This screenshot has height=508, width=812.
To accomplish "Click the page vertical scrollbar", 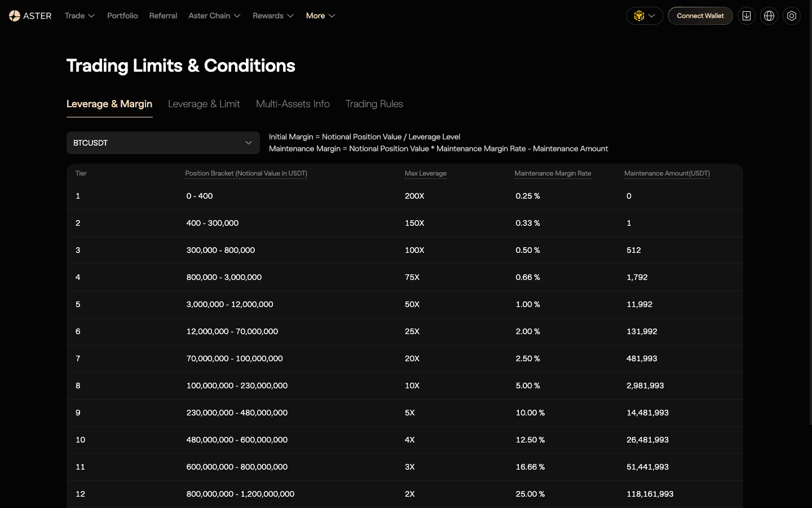I will 810,212.
